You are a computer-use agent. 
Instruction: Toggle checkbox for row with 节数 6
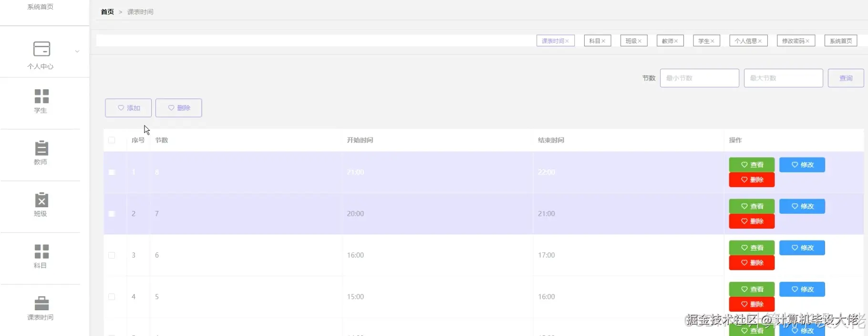coord(112,255)
